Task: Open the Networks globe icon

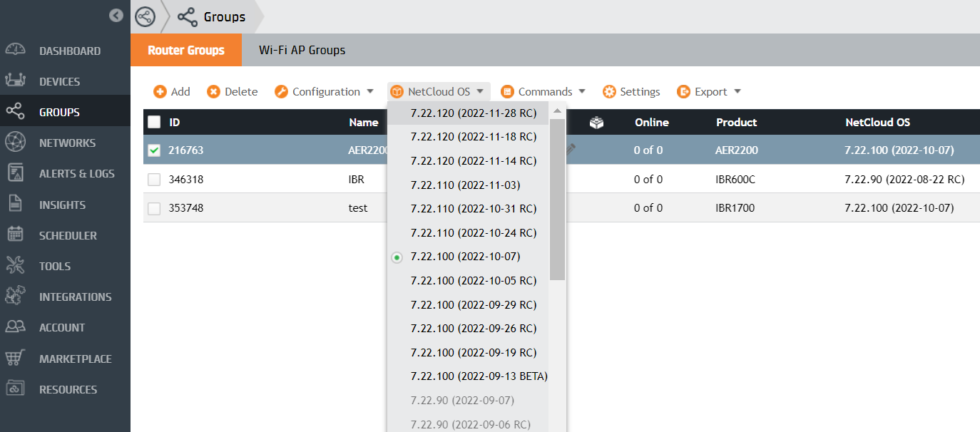Action: 16,143
